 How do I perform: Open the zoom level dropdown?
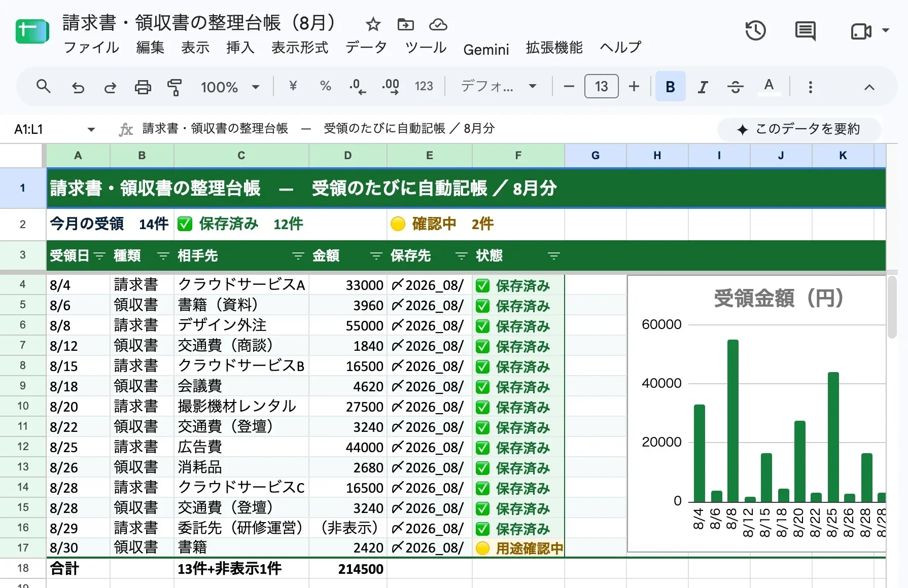click(230, 87)
